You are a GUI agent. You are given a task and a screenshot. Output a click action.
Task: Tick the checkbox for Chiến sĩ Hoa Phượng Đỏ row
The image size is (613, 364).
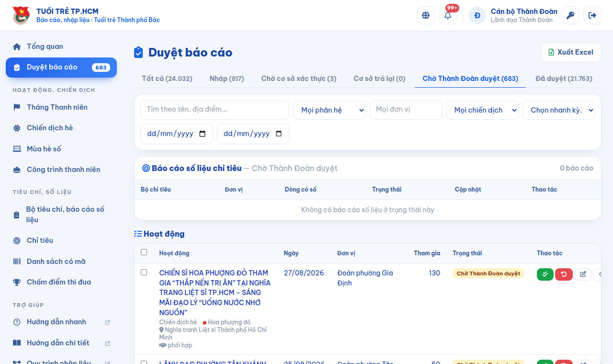click(x=144, y=273)
